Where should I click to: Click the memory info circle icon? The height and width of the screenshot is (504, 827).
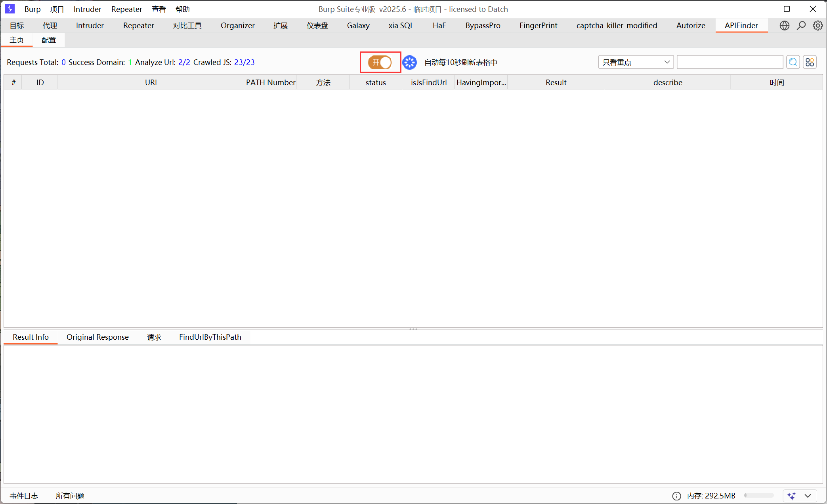(x=676, y=496)
